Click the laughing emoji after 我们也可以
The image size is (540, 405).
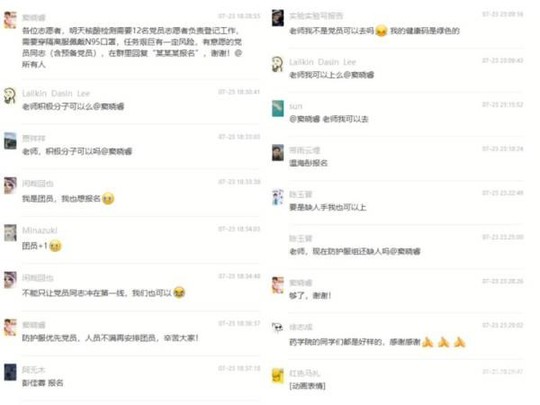(179, 293)
